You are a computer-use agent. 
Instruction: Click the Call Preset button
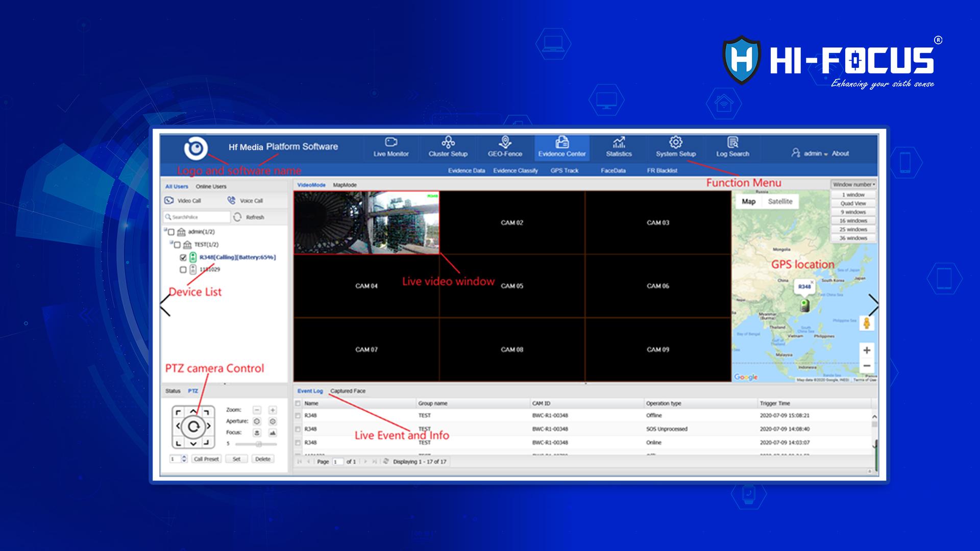pyautogui.click(x=206, y=459)
